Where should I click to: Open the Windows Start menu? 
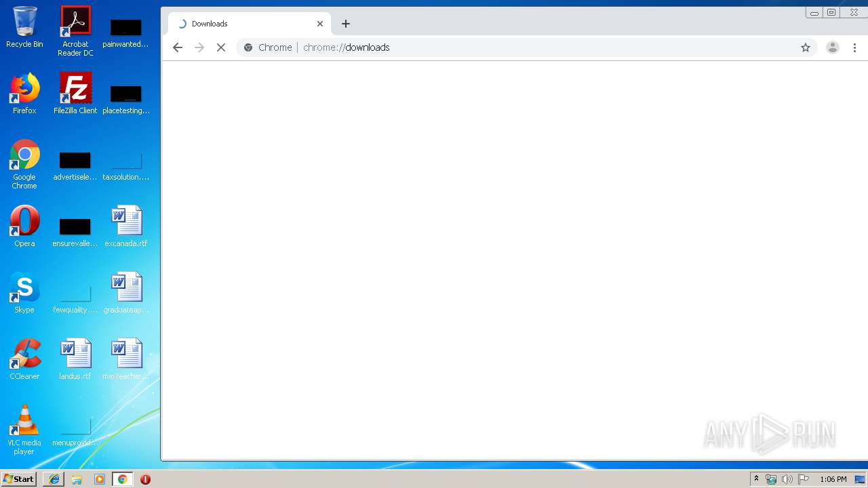(19, 479)
